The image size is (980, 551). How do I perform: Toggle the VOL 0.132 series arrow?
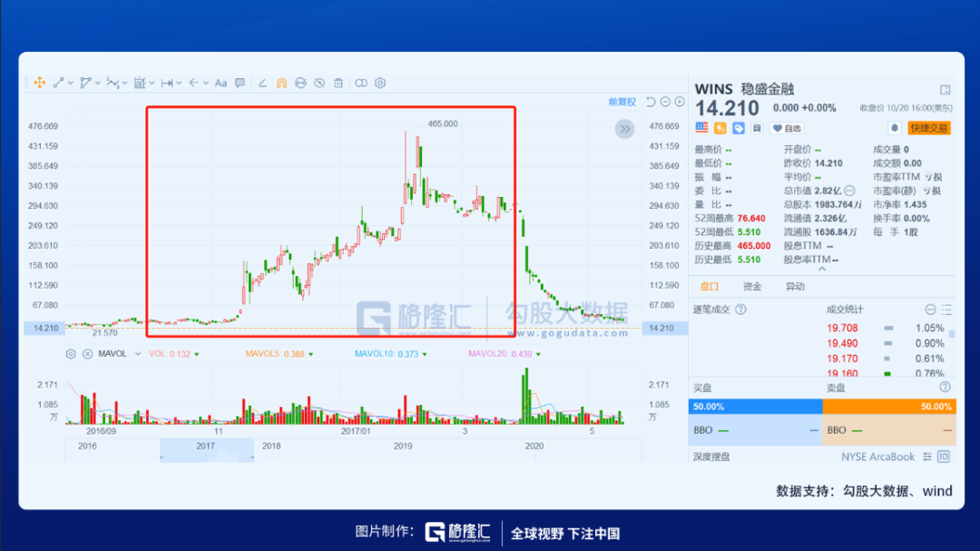tap(197, 355)
